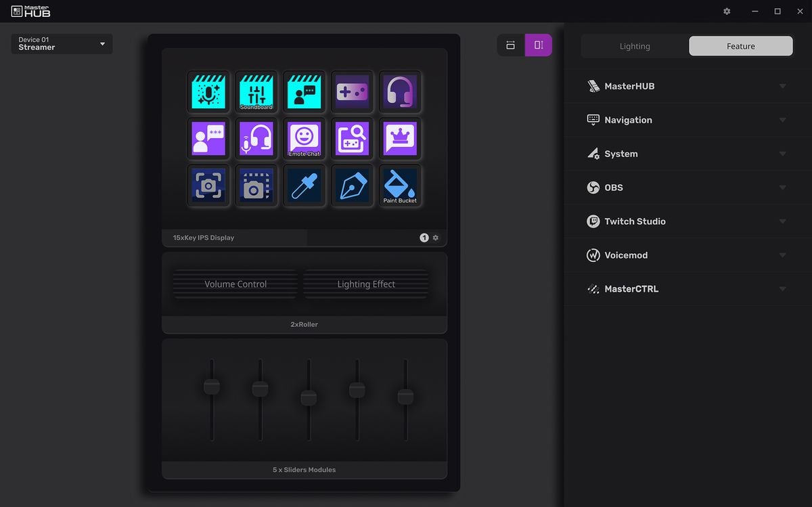The image size is (812, 507).
Task: Open the key display settings gear
Action: click(436, 238)
